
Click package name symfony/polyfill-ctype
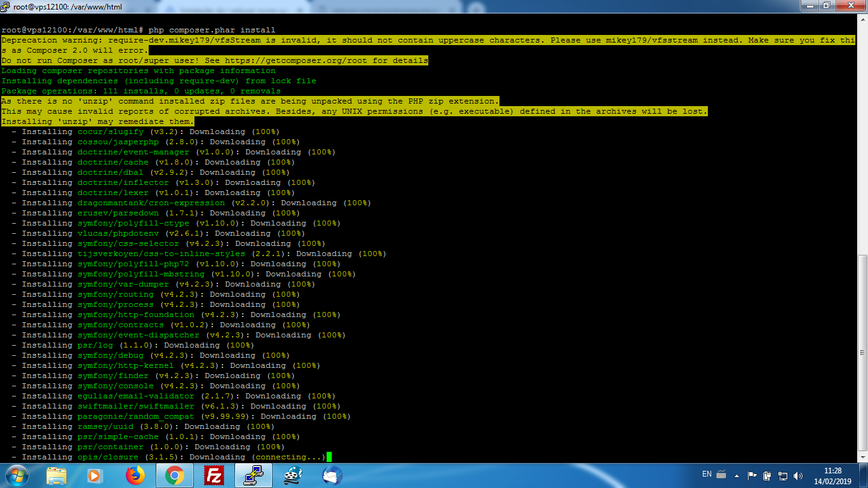(133, 223)
